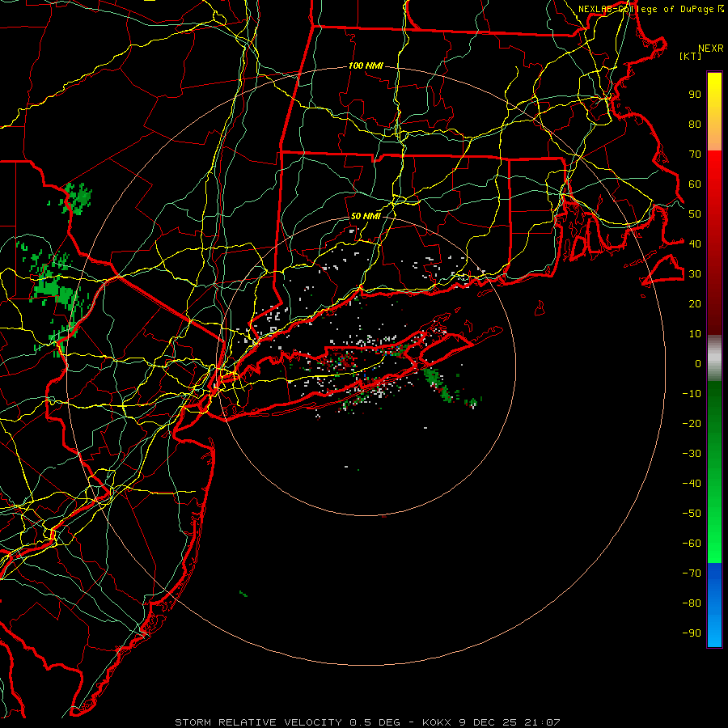This screenshot has height=728, width=728.
Task: Click the 40 value on the color scale
Action: 695,243
